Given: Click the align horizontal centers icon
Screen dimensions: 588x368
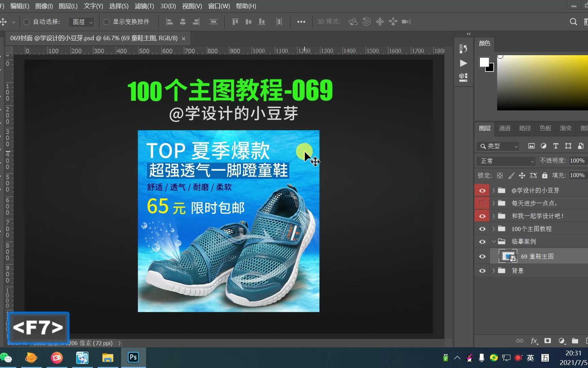Looking at the screenshot, I should [183, 21].
